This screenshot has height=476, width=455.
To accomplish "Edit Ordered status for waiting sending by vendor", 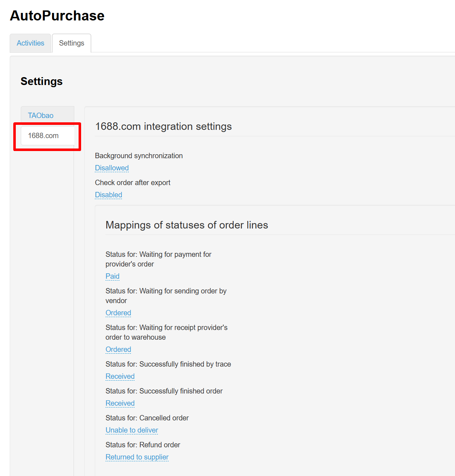I will [118, 313].
